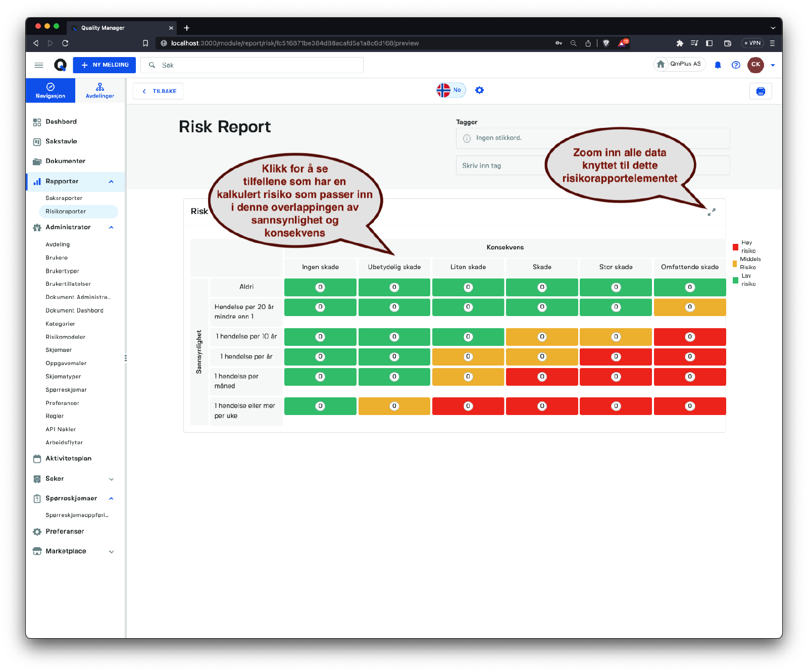Viewport: 808px width, 672px height.
Task: Open Saksrapporter in the sidebar
Action: [64, 198]
